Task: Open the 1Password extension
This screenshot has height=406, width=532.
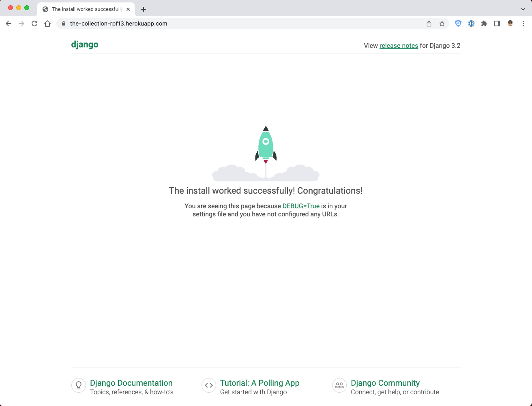Action: (x=471, y=24)
